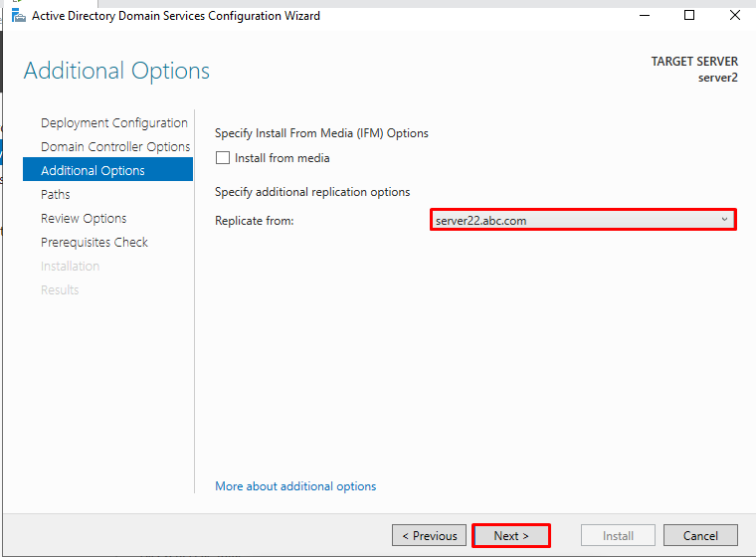Open More about additional options link
756x557 pixels.
tap(295, 486)
